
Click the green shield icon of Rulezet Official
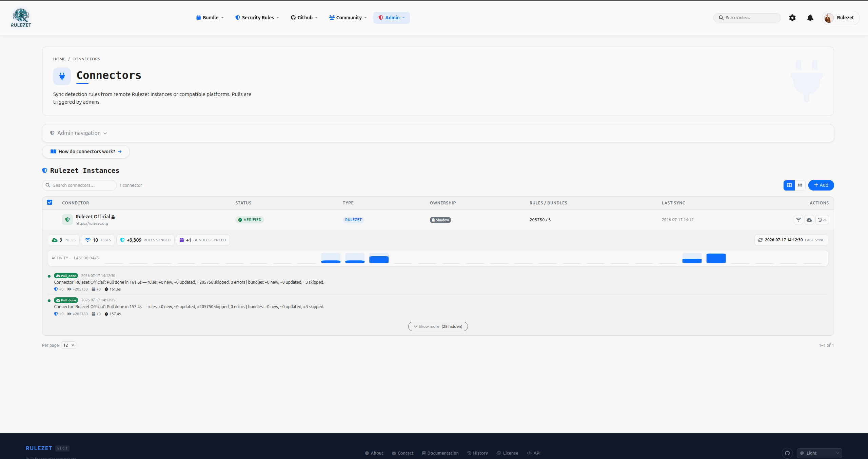coord(67,220)
